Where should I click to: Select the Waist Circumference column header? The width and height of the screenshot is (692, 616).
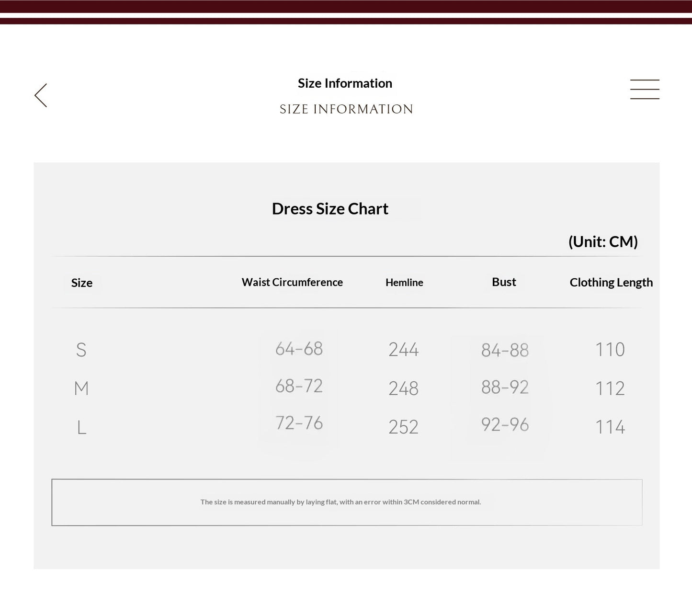coord(292,282)
